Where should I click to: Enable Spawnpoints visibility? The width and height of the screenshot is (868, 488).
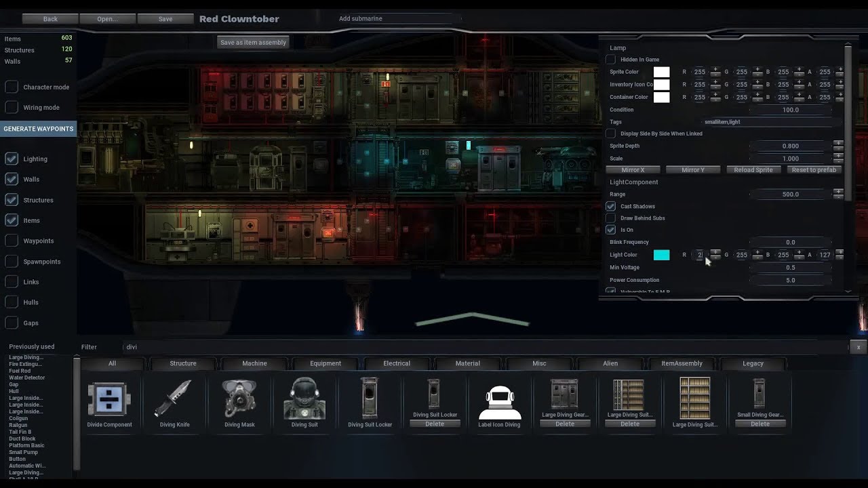pyautogui.click(x=12, y=261)
